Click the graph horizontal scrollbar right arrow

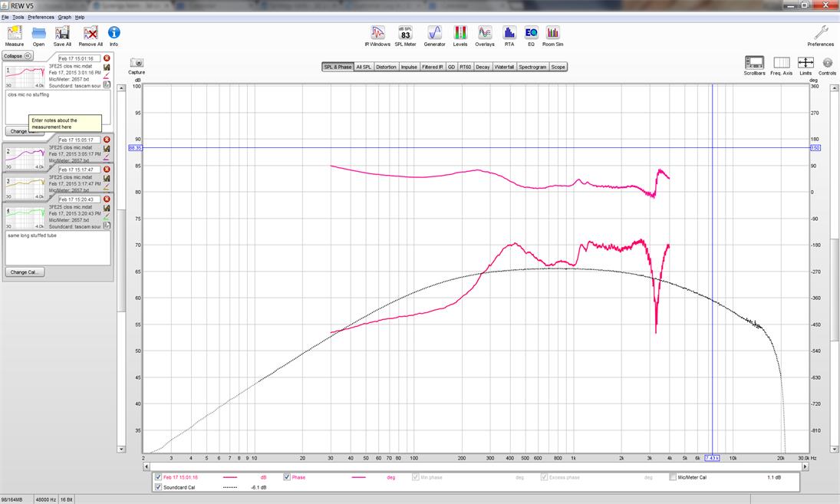(805, 466)
